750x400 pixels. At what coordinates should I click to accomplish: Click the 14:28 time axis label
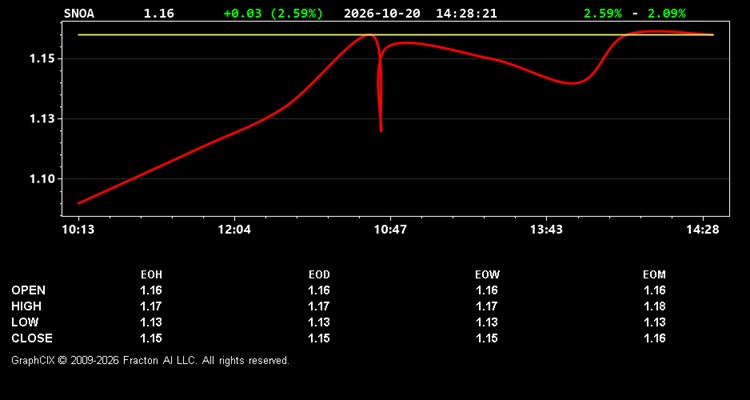click(x=702, y=230)
